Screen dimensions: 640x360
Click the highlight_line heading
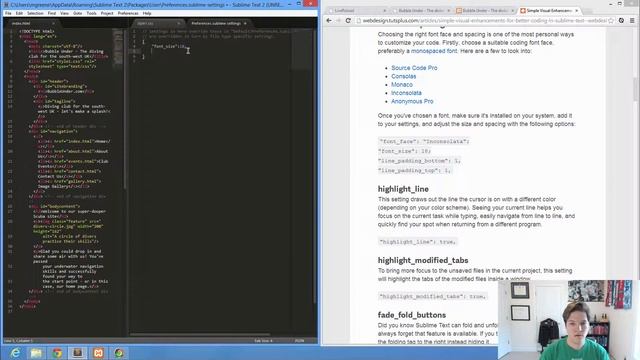(403, 189)
